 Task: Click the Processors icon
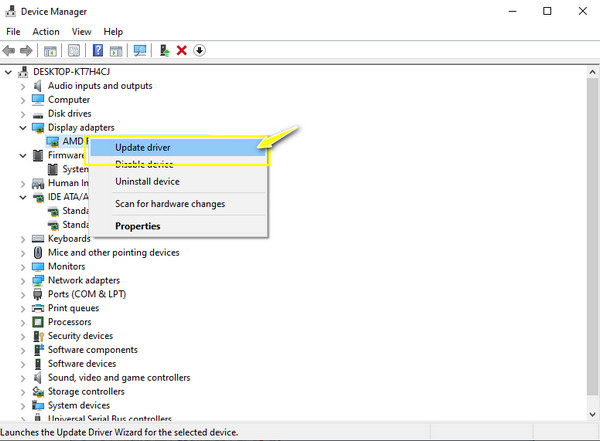[x=38, y=322]
